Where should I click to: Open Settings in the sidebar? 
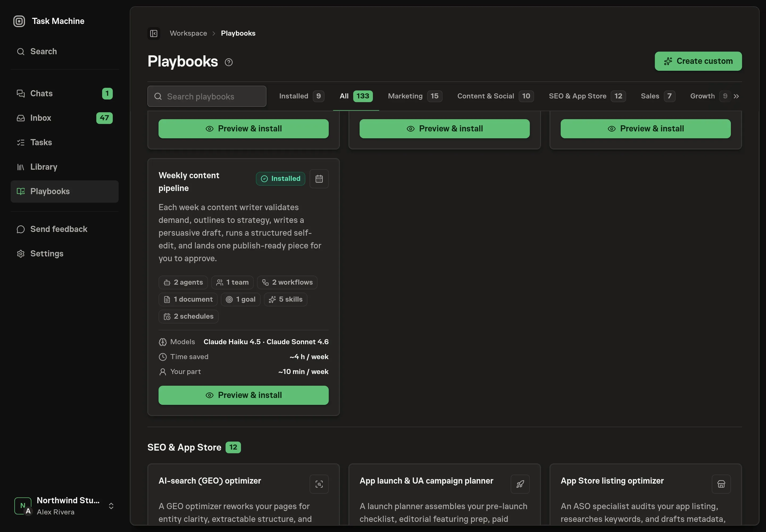pos(65,254)
